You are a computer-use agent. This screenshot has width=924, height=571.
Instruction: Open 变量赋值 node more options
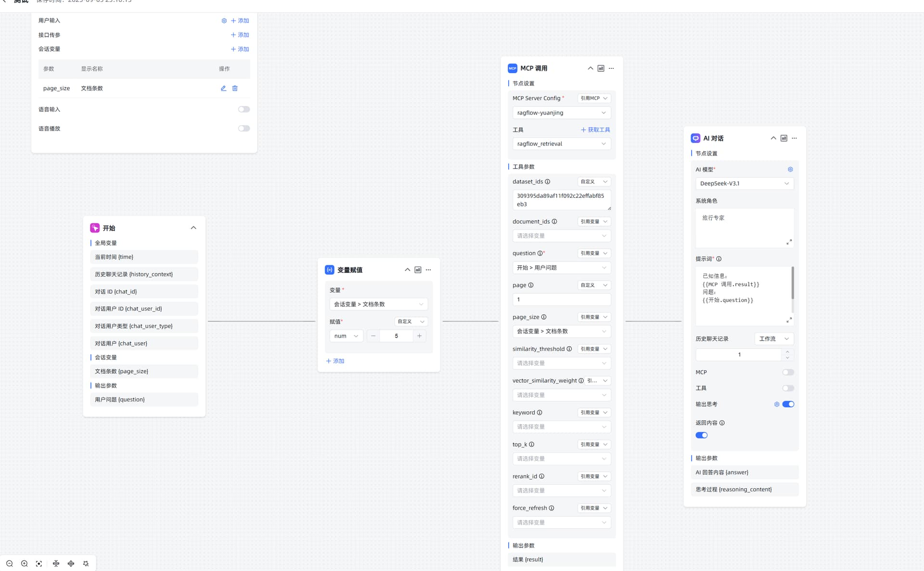428,270
